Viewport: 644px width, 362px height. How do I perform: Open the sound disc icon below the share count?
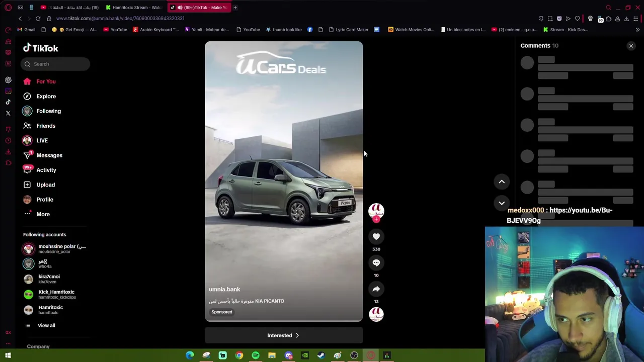pos(376,314)
